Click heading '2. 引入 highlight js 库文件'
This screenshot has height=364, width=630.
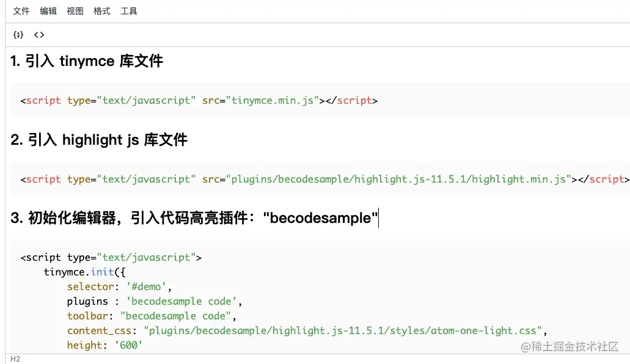[x=99, y=140]
